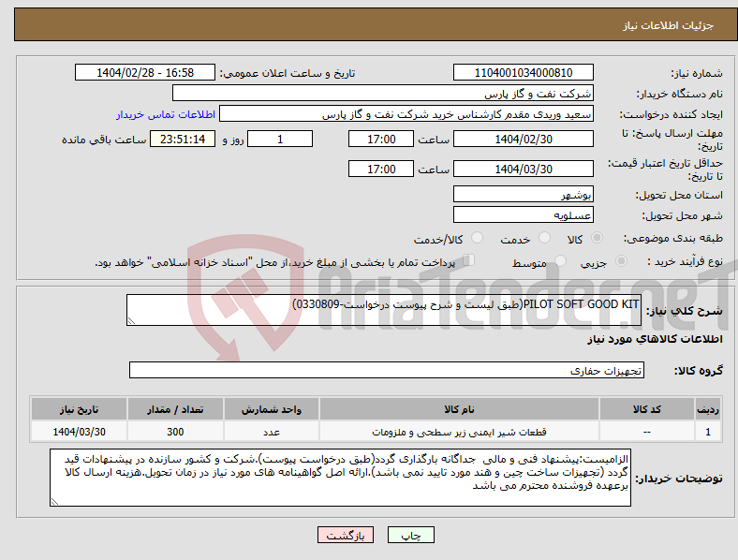The height and width of the screenshot is (560, 738).
Task: Click the delivery city field عسلویه
Action: (x=524, y=215)
